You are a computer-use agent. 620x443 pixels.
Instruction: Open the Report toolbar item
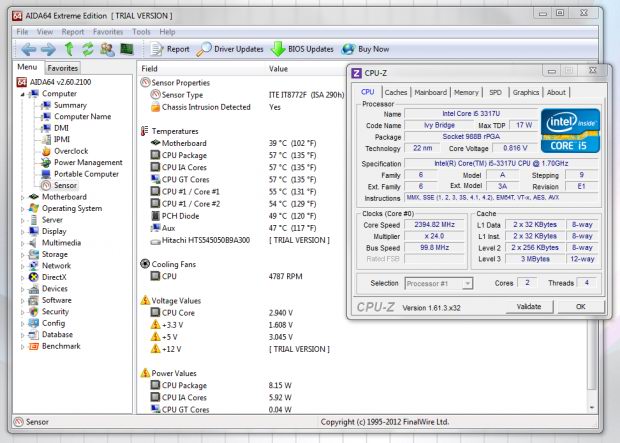coord(168,49)
